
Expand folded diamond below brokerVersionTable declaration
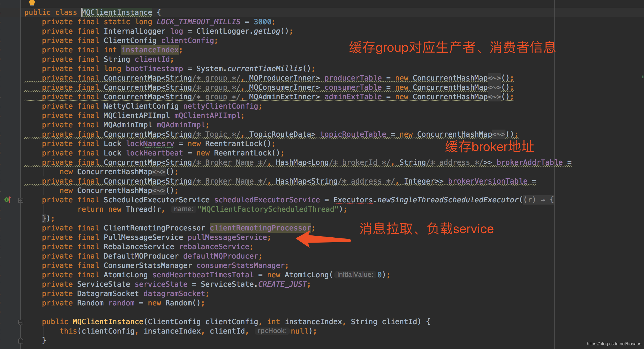point(159,191)
